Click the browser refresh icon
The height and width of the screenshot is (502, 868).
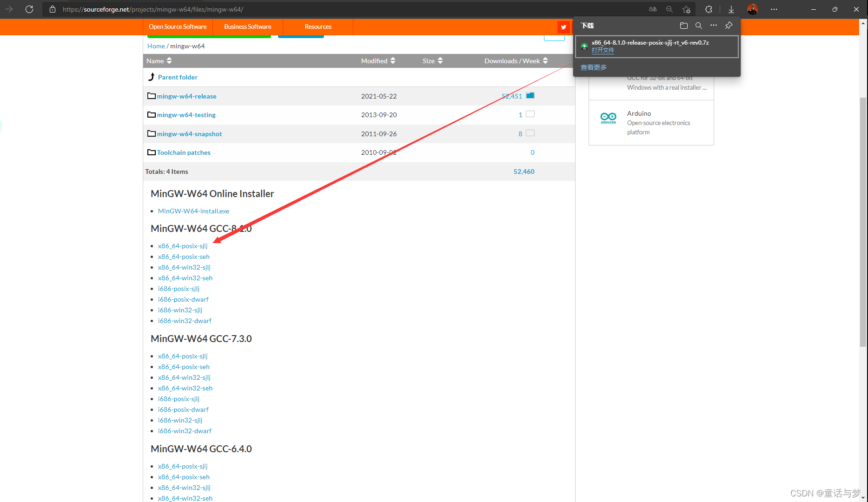29,9
